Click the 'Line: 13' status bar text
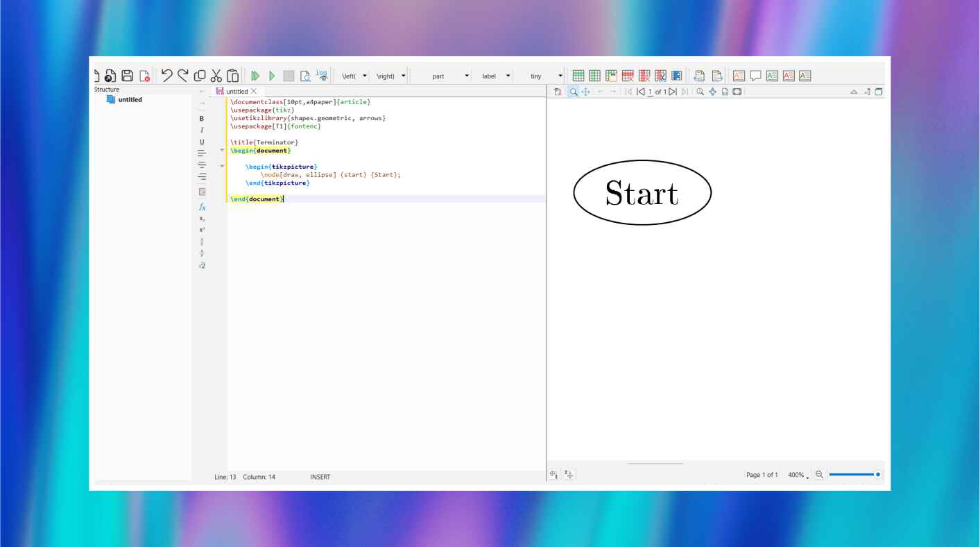This screenshot has width=980, height=547. click(x=225, y=477)
